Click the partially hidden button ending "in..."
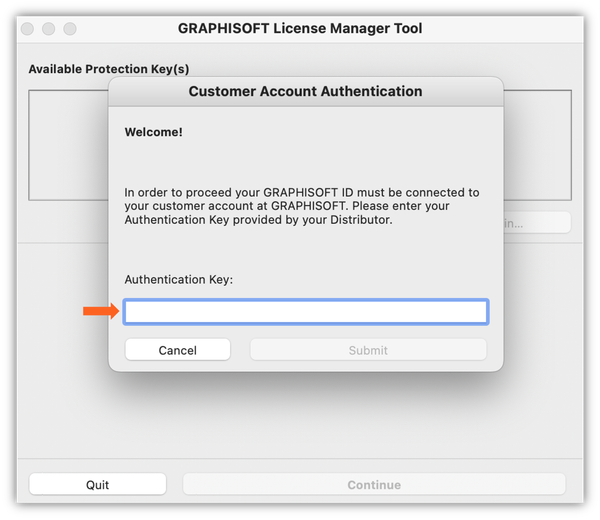This screenshot has width=600, height=520. click(537, 223)
